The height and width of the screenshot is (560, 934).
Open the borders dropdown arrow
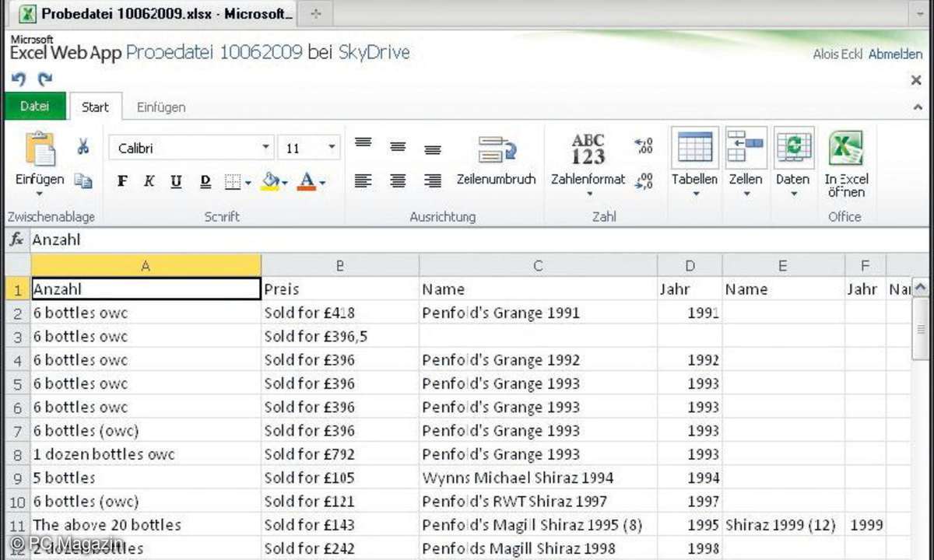pos(248,184)
